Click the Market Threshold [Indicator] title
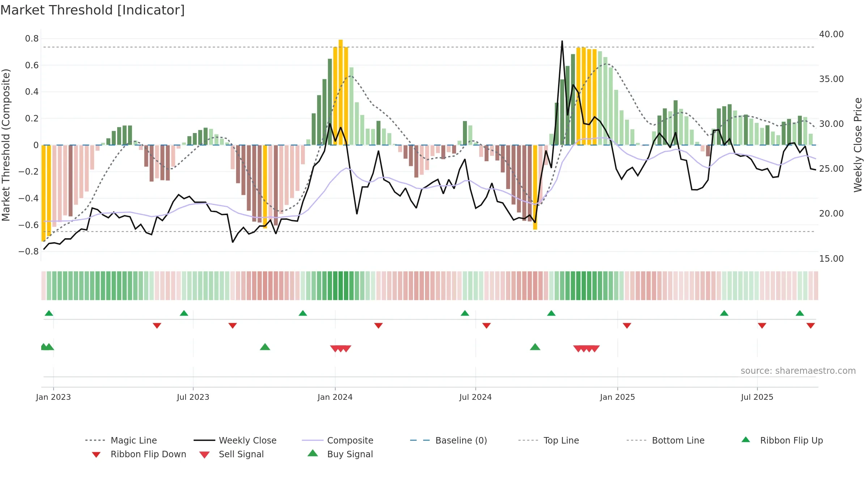Screen dimensions: 868x488 pyautogui.click(x=93, y=10)
